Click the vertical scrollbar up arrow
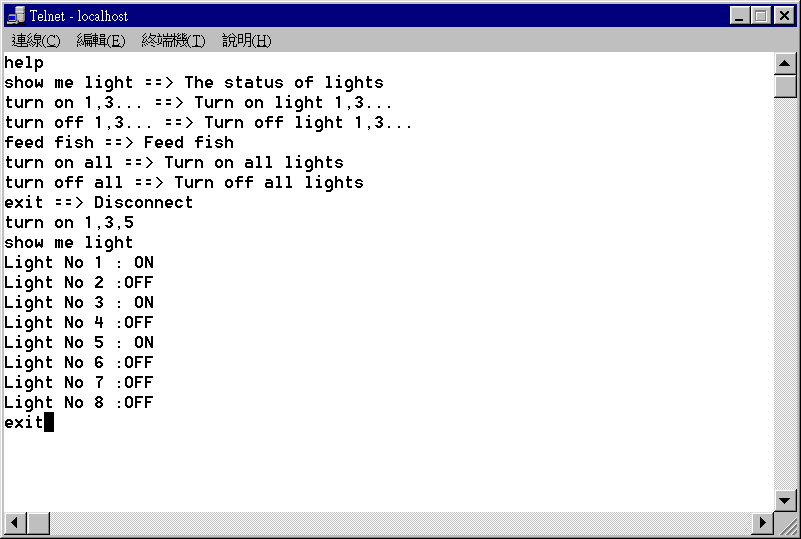801x539 pixels. (x=785, y=64)
